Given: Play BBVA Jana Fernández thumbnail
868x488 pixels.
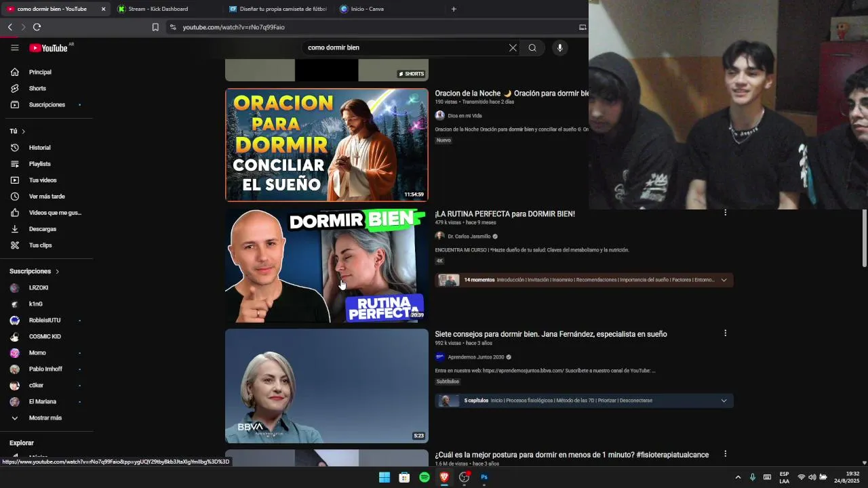Looking at the screenshot, I should click(x=327, y=386).
